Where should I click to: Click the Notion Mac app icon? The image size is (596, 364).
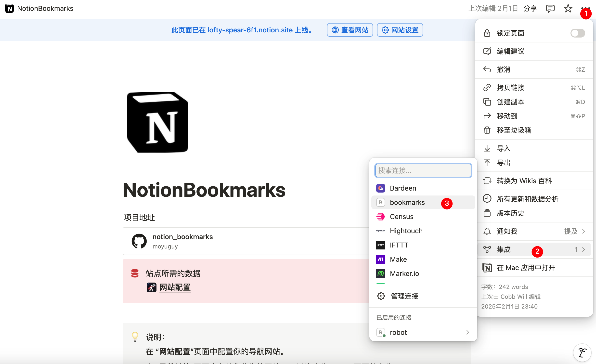tap(487, 268)
